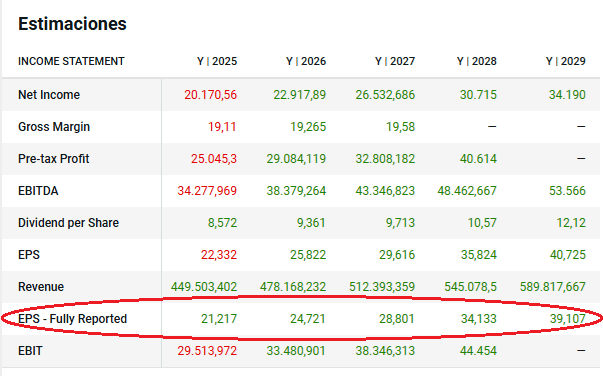Image resolution: width=603 pixels, height=376 pixels.
Task: Select Pre-tax Profit value 32.808,182
Action: pos(385,158)
